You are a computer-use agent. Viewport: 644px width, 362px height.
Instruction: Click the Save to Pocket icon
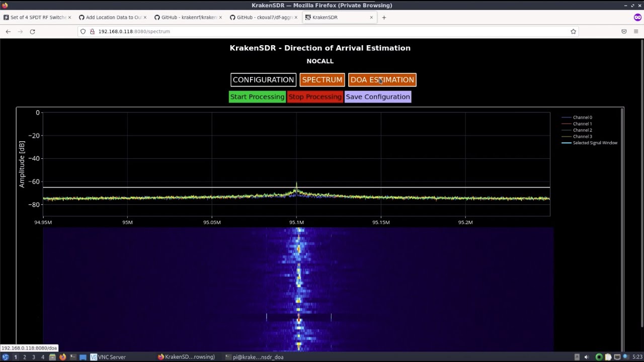[x=624, y=31]
